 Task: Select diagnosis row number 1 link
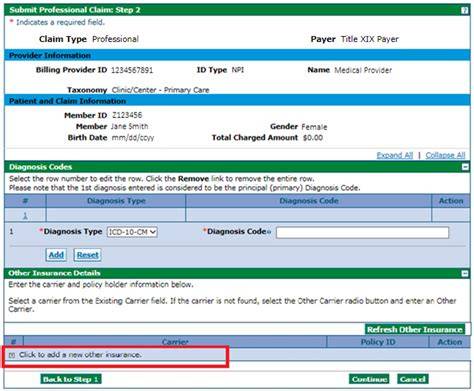tap(25, 216)
